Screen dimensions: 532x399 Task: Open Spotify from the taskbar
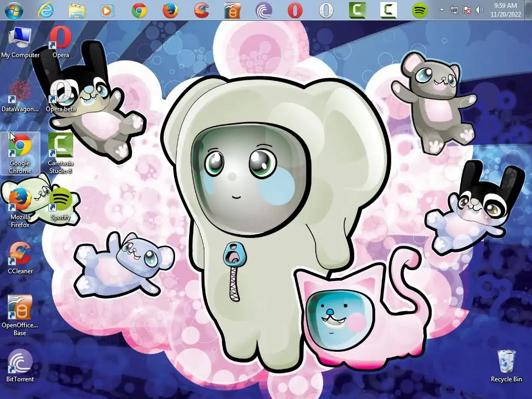click(x=420, y=10)
